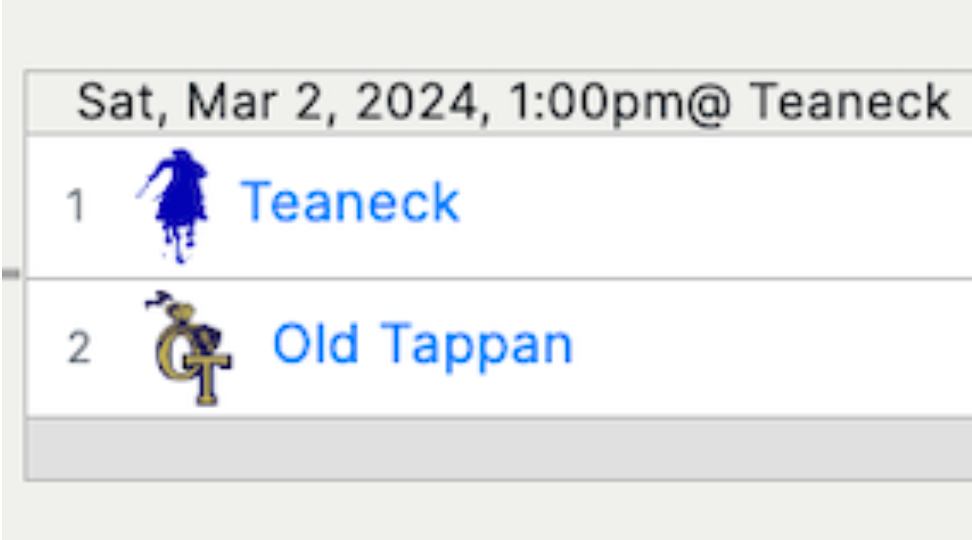Click seed number 2 beside Old Tappan
This screenshot has height=540, width=972.
[x=78, y=349]
